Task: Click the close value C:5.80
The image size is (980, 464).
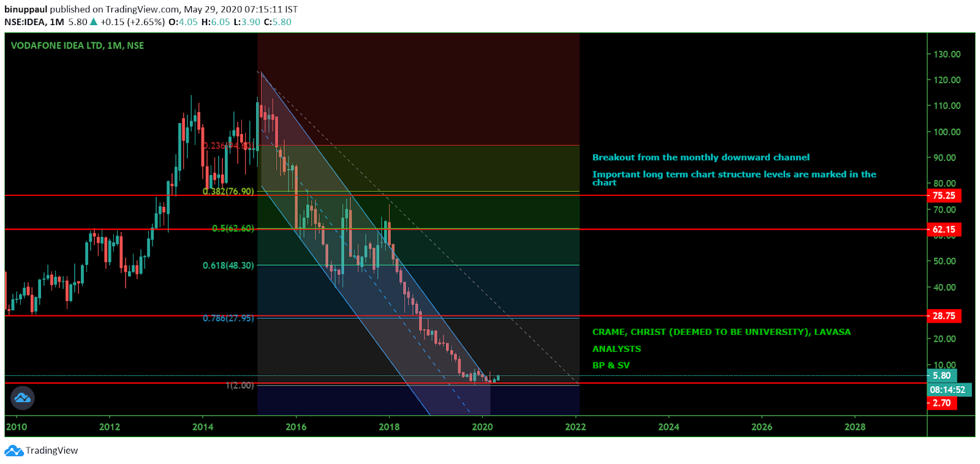Action: (277, 22)
